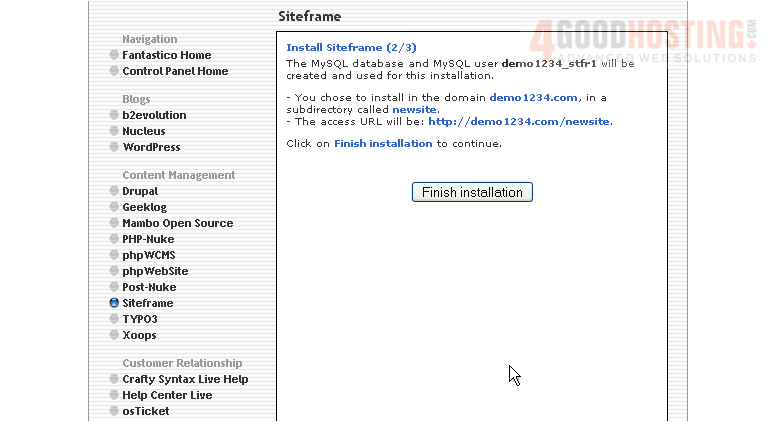This screenshot has height=422, width=776.
Task: Open the Post-Nuke installer link
Action: tap(149, 287)
